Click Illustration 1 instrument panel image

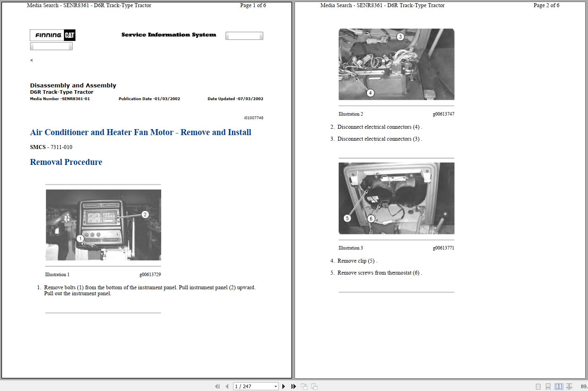[103, 225]
